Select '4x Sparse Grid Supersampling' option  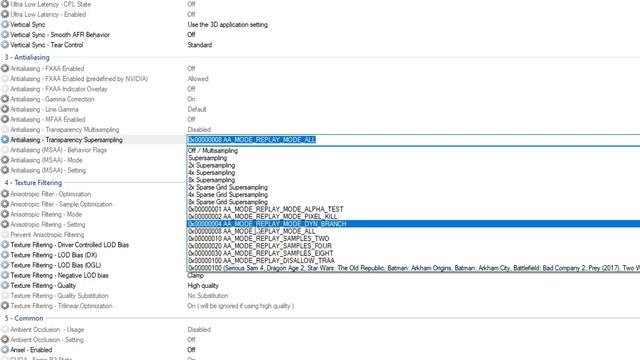413,195
